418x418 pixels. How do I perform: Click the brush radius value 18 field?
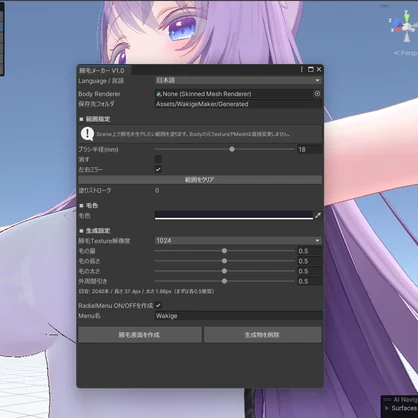309,149
